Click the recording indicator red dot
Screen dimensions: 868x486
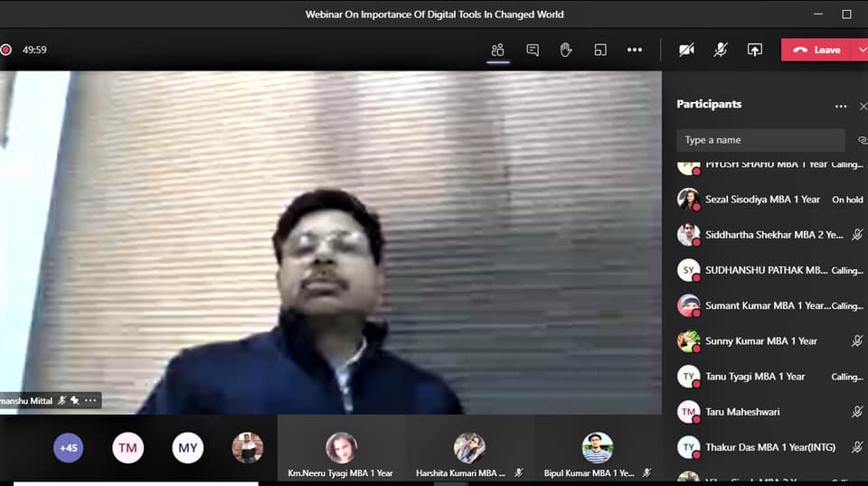pos(6,50)
